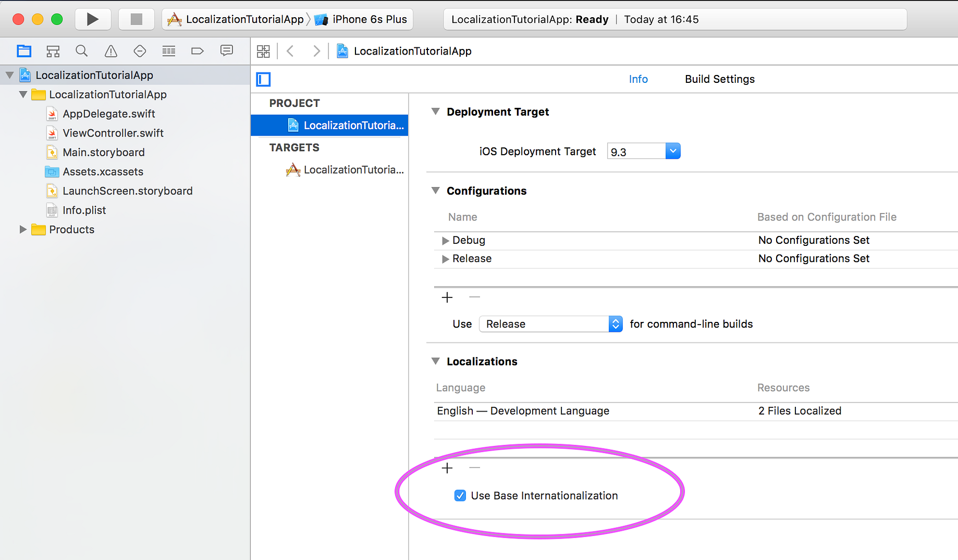Open Info.plist
958x560 pixels.
tap(84, 210)
